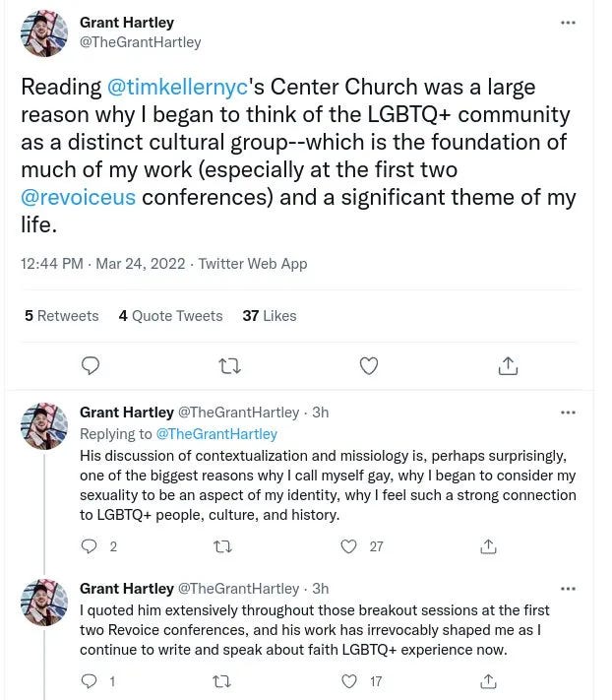
Task: Like the reply with 27 likes
Action: [x=349, y=546]
